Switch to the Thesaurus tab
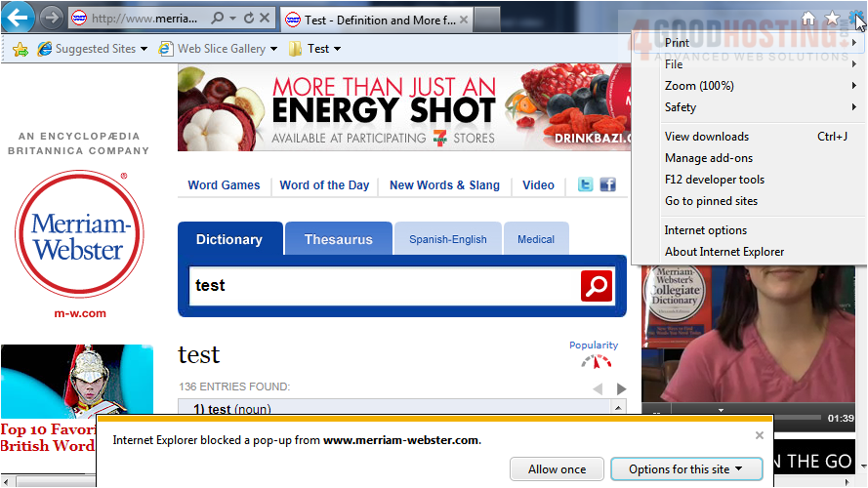Screen dimensions: 868x488 click(338, 239)
